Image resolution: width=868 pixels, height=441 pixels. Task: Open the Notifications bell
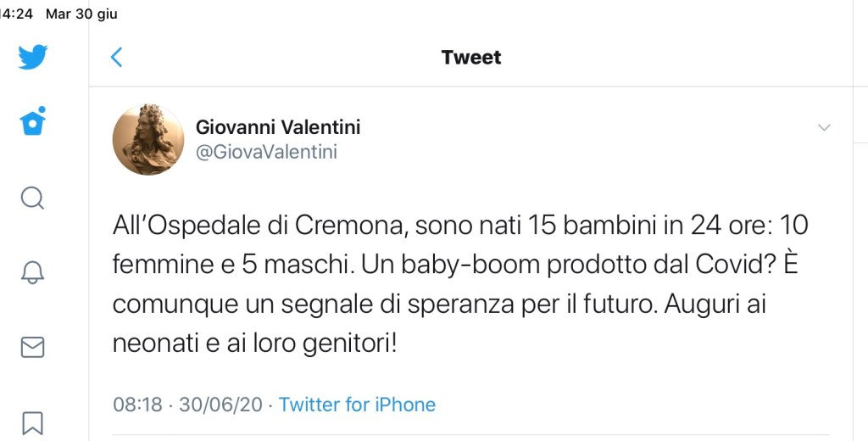click(x=32, y=272)
